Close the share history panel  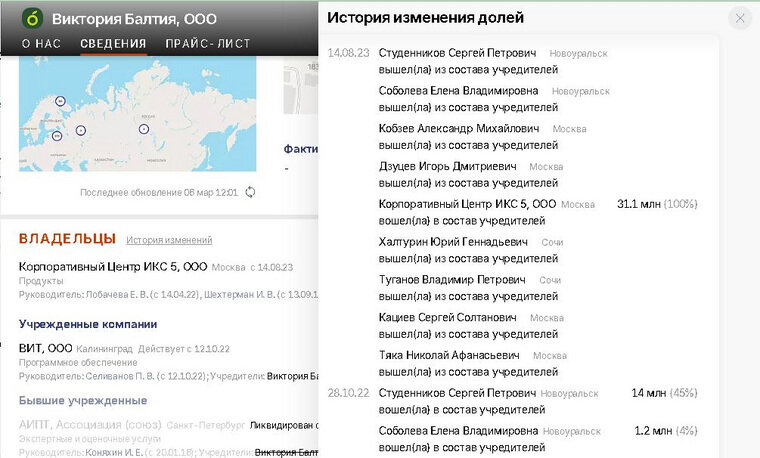(x=740, y=18)
